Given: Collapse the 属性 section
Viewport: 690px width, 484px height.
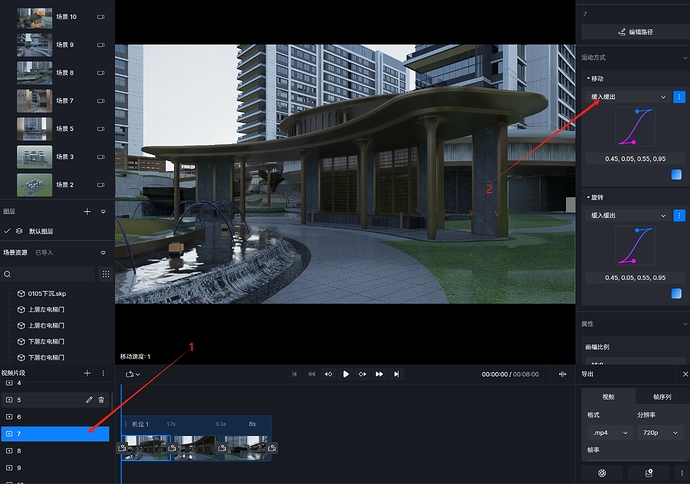Looking at the screenshot, I should (x=685, y=324).
